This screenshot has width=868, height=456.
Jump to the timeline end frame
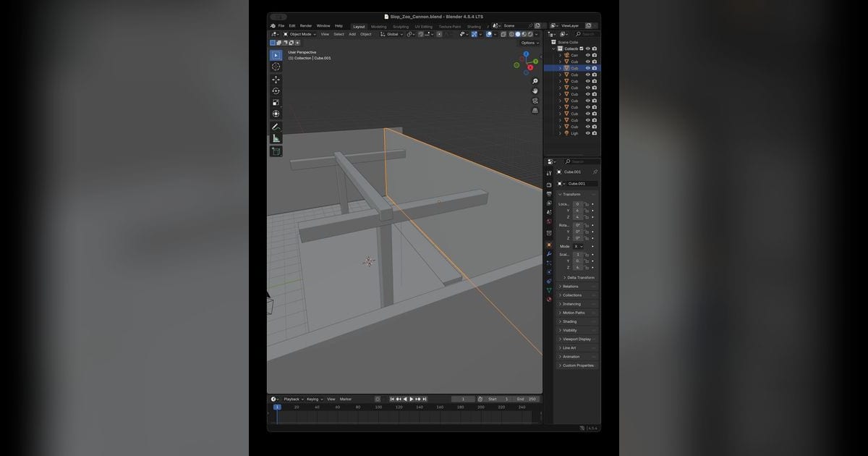pos(425,399)
